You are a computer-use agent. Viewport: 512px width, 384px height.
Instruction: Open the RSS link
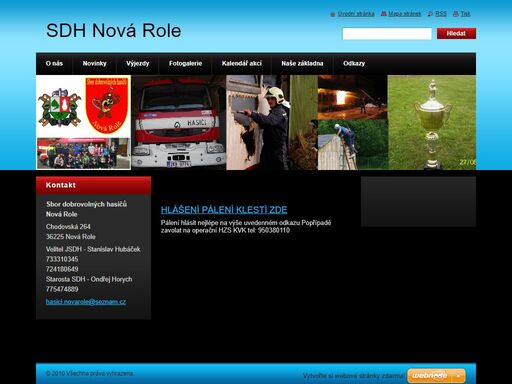[x=441, y=14]
